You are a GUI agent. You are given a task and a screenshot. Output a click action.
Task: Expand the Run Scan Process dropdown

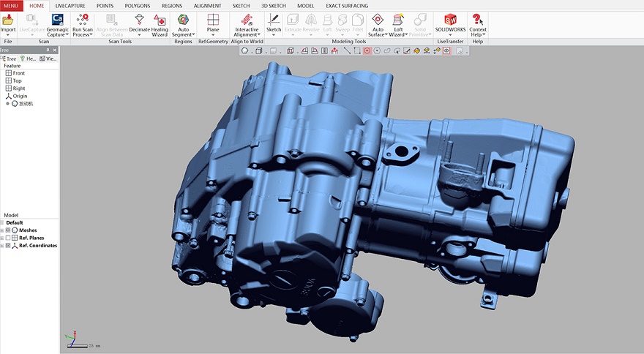pyautogui.click(x=92, y=34)
